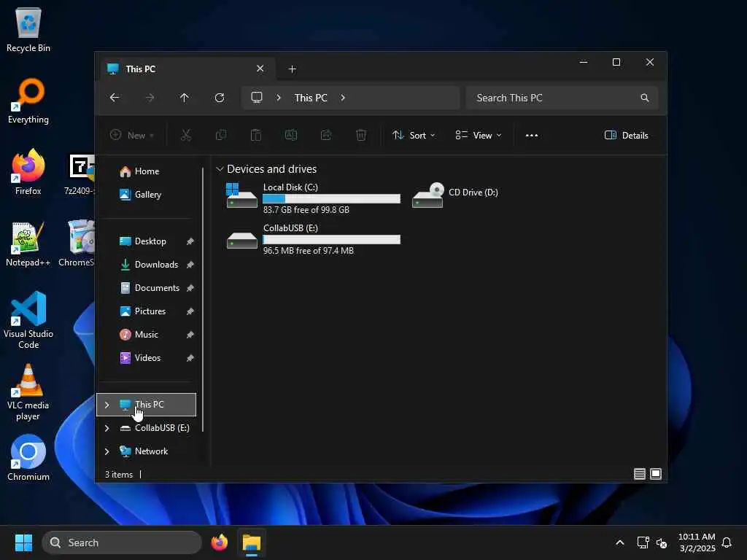Open the Windows Start menu

point(23,542)
